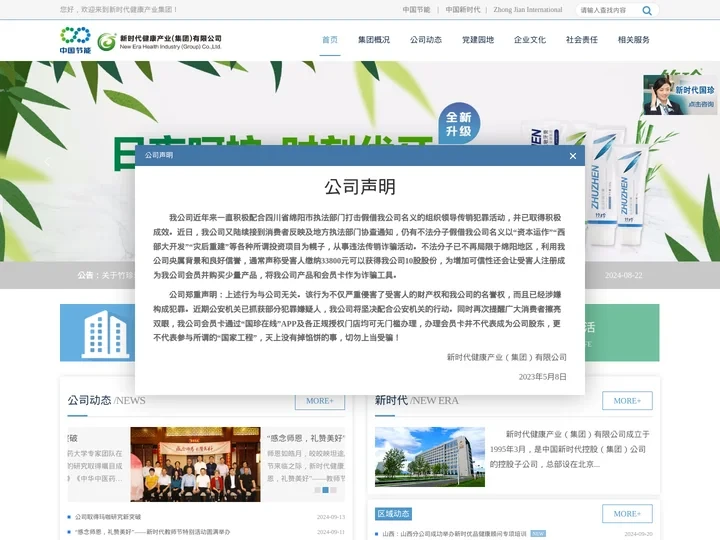Image resolution: width=720 pixels, height=540 pixels.
Task: Open the 新时代国珍 customer service widget
Action: click(681, 95)
